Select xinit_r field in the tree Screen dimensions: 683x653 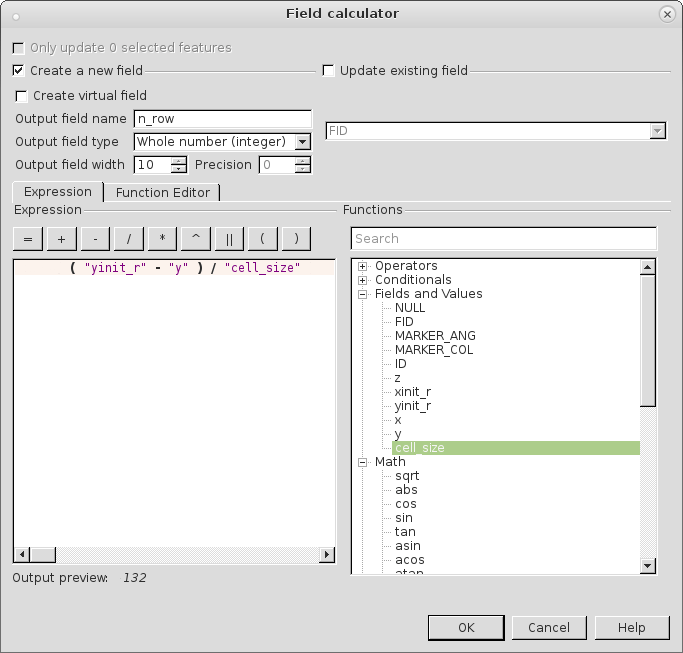pos(413,392)
